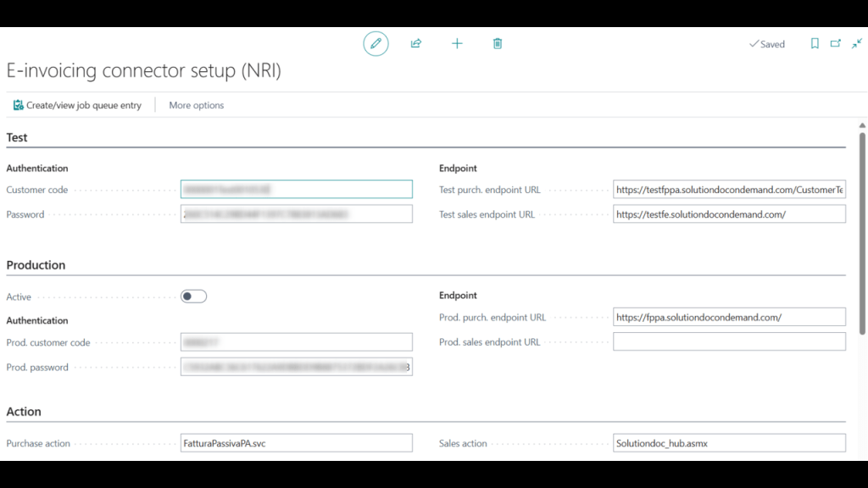This screenshot has height=488, width=868.
Task: Click the Test purch. endpoint URL field
Action: coord(729,190)
